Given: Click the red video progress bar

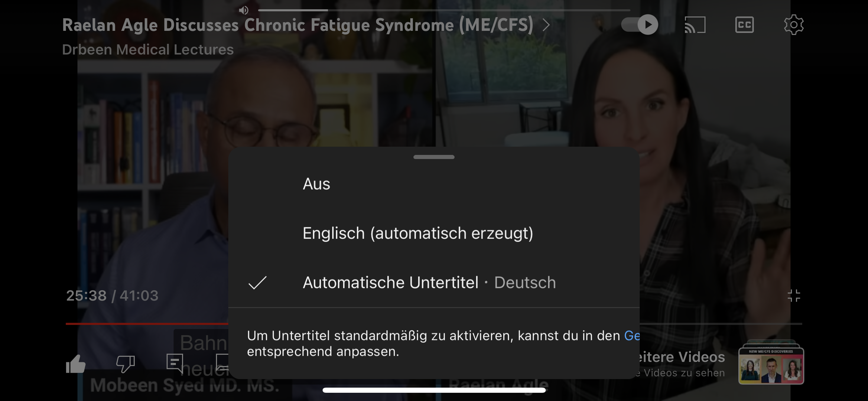Looking at the screenshot, I should pos(147,324).
